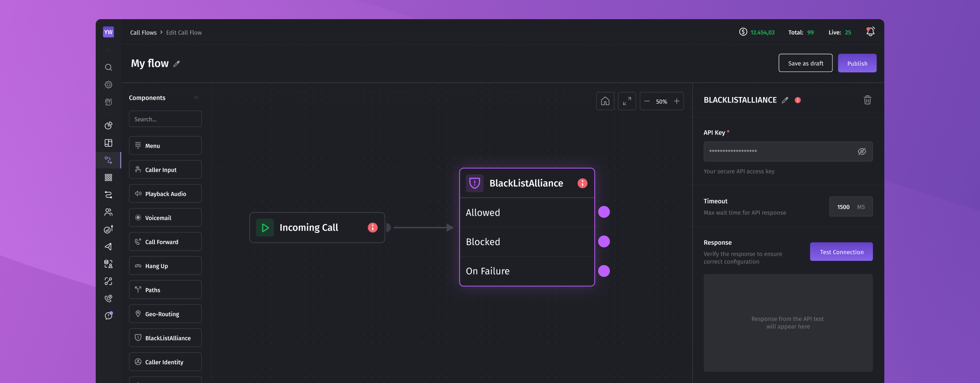
Task: Click red info dot beside BLACKLISTALLIANCE title
Action: tap(798, 100)
